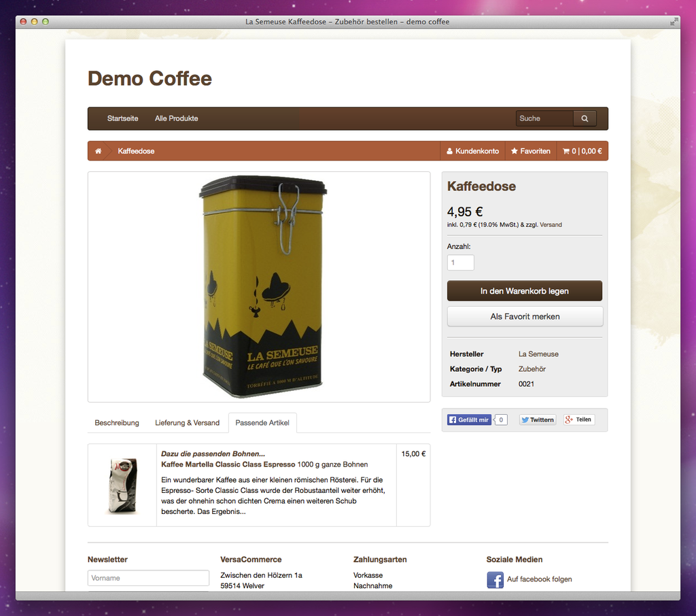
Task: Click the Facebook icon next to Auf facebook folgen
Action: coord(495,579)
